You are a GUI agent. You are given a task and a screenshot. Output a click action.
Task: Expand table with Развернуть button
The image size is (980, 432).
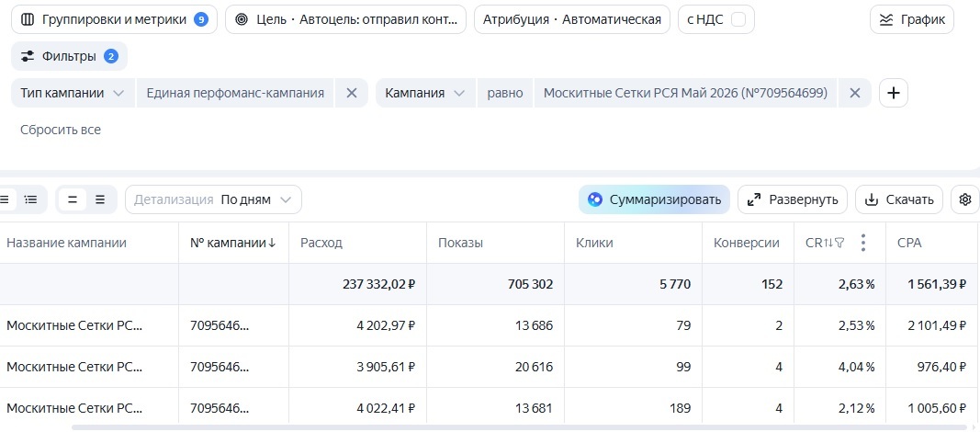[x=793, y=200]
